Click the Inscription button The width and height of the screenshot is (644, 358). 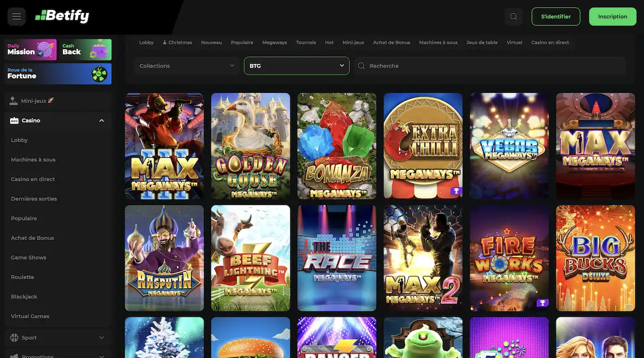(612, 17)
